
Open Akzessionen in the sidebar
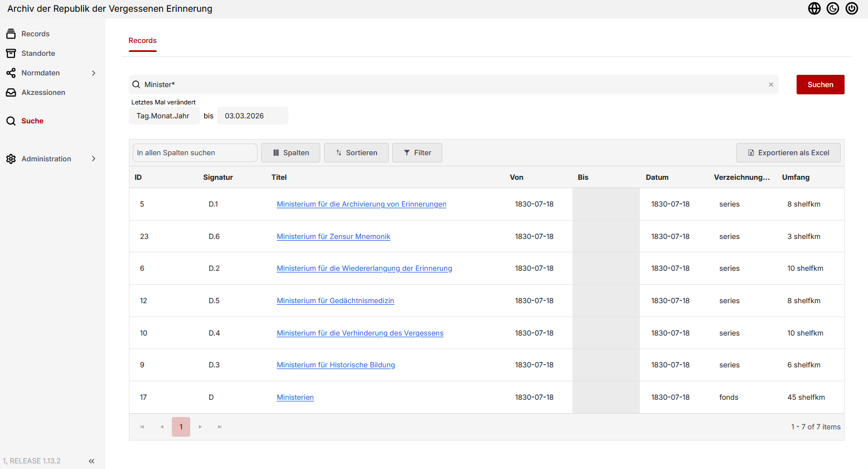click(x=43, y=93)
